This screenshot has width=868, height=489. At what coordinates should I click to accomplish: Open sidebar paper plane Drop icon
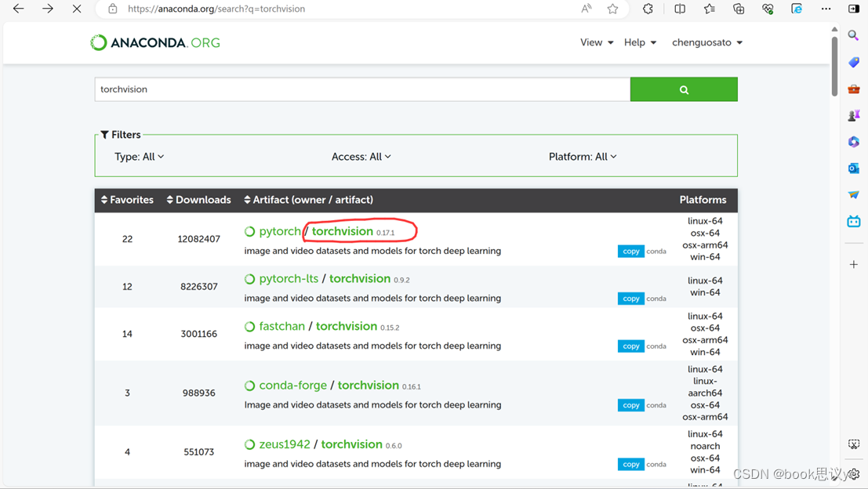854,194
